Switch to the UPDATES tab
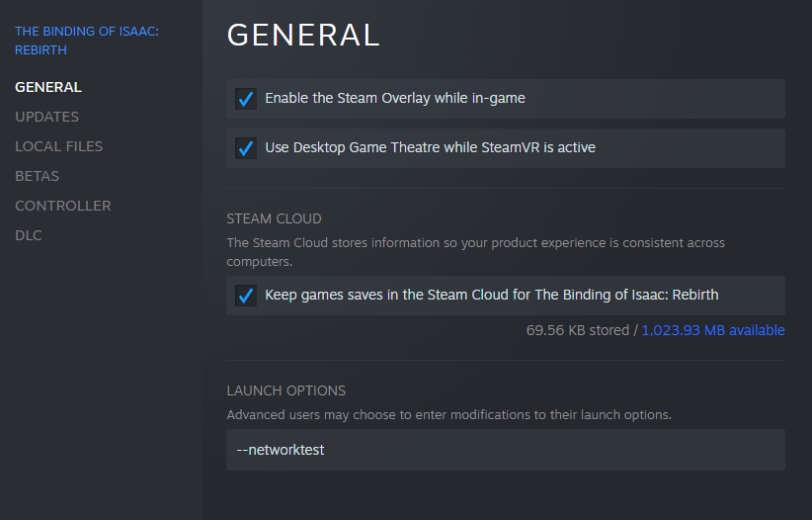Viewport: 812px width, 520px height. point(46,117)
